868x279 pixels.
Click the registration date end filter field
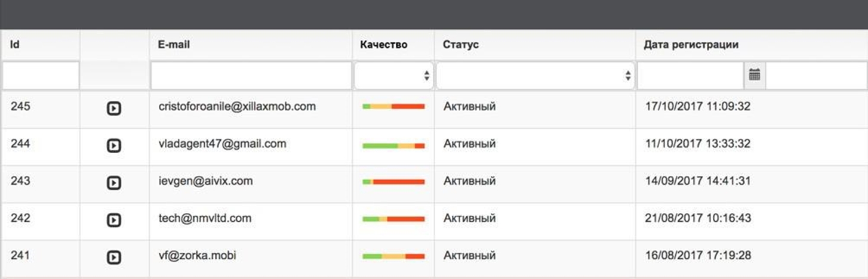(x=816, y=76)
